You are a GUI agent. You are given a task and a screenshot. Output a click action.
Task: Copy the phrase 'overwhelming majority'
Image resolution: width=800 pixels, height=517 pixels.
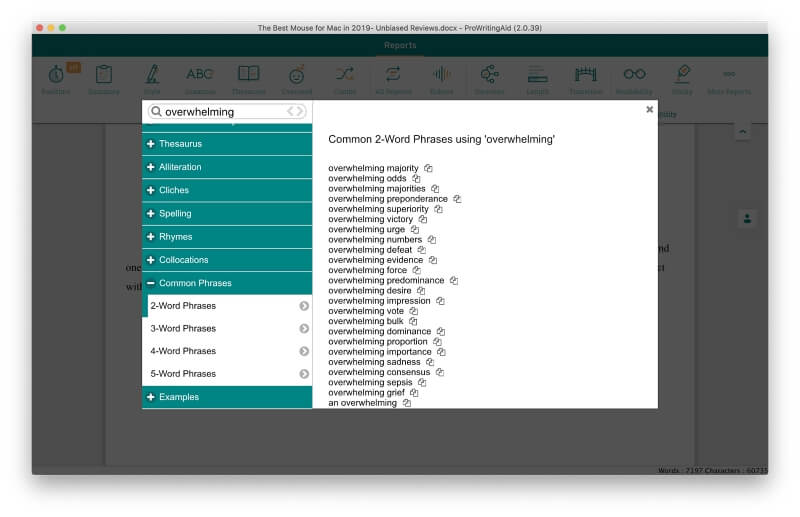pyautogui.click(x=428, y=168)
